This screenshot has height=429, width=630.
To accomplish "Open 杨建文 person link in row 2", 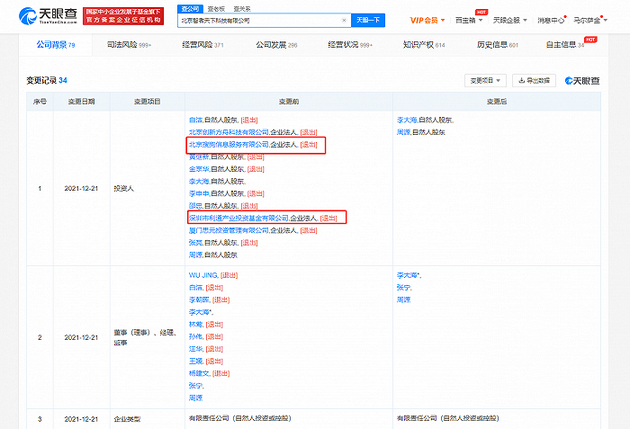I will [199, 373].
